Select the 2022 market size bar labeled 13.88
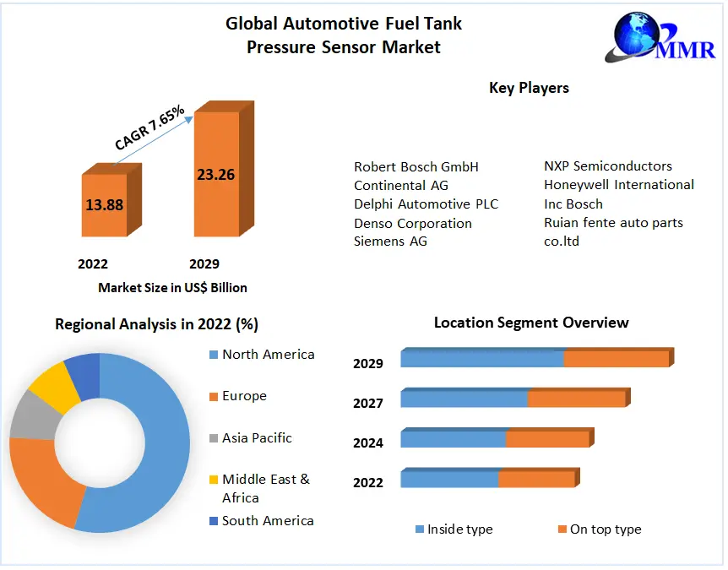728x570 pixels. [x=104, y=204]
